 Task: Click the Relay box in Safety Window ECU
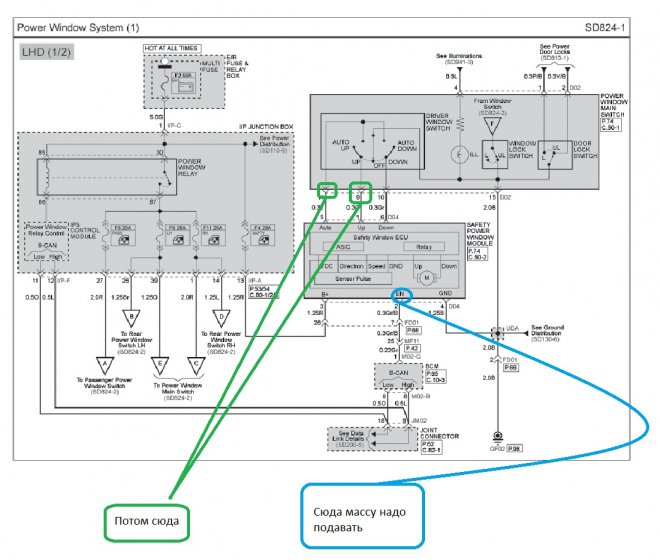tap(424, 247)
